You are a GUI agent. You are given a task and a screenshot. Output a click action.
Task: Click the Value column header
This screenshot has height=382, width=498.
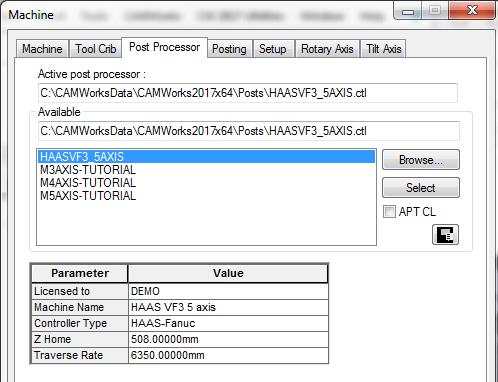228,273
